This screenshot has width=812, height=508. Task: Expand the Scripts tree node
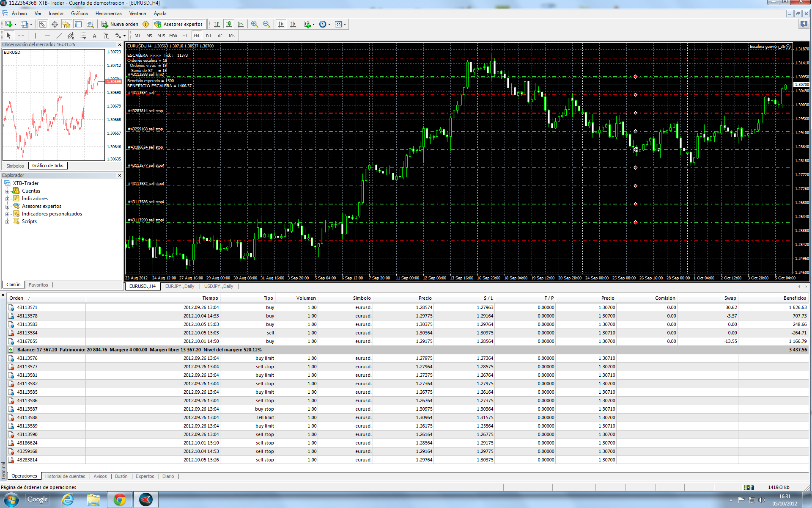pos(7,222)
